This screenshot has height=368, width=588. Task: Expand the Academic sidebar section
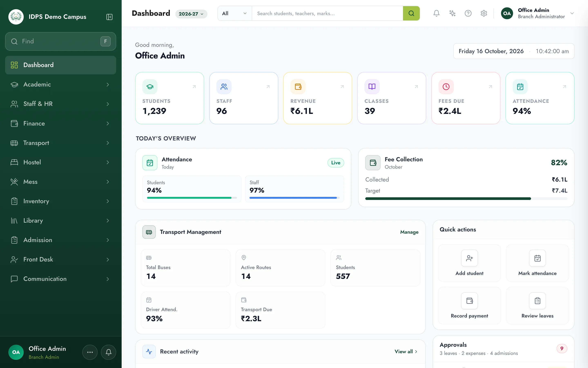(60, 84)
